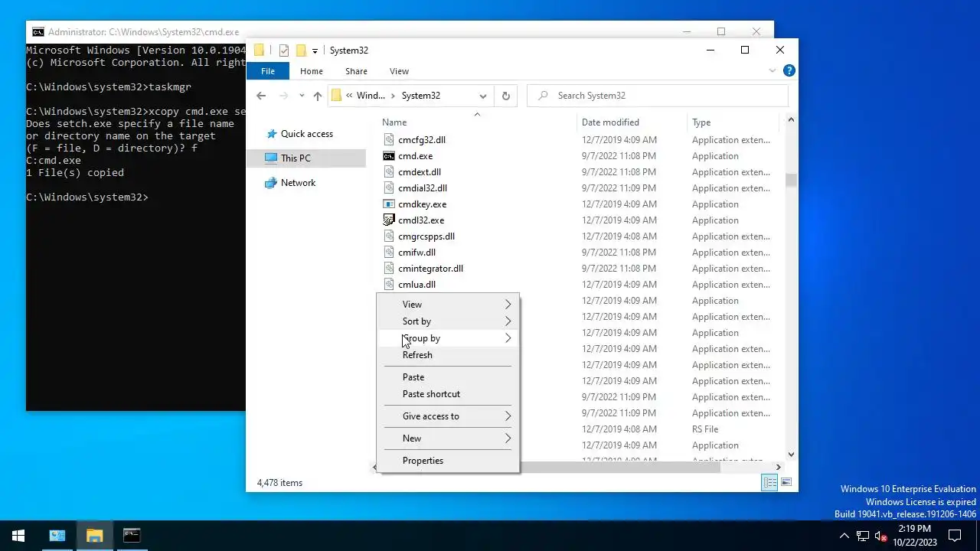Image resolution: width=980 pixels, height=551 pixels.
Task: Click the Properties quick access toolbar icon
Action: [284, 51]
